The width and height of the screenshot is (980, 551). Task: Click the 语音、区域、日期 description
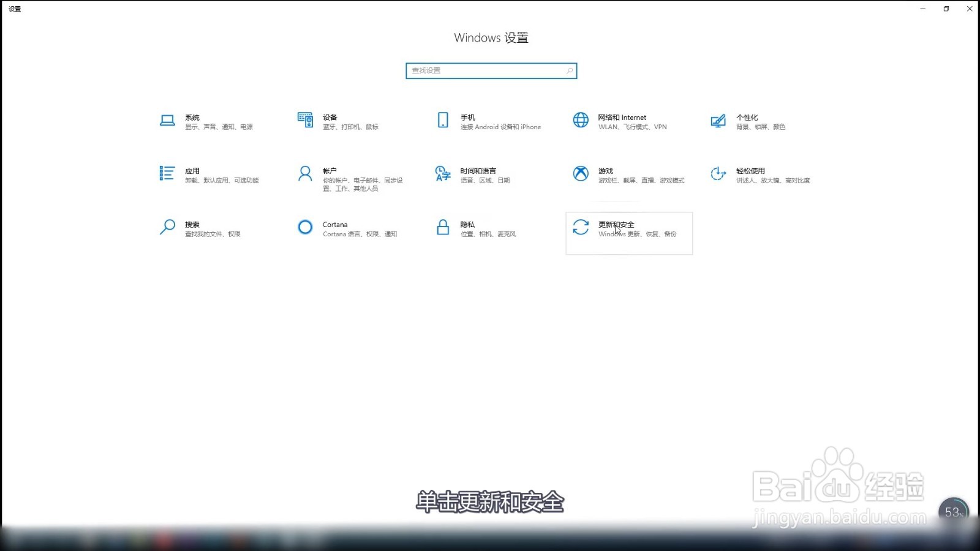485,181
